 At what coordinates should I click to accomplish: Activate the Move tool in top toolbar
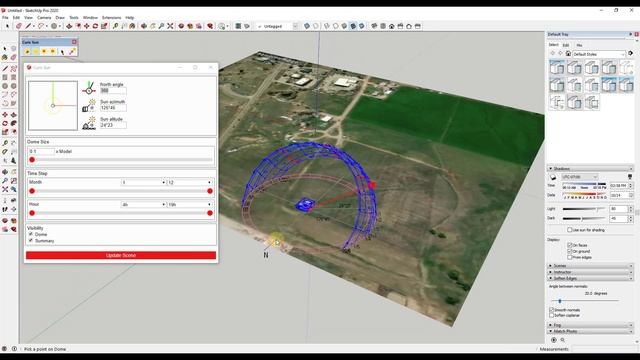pos(87,26)
